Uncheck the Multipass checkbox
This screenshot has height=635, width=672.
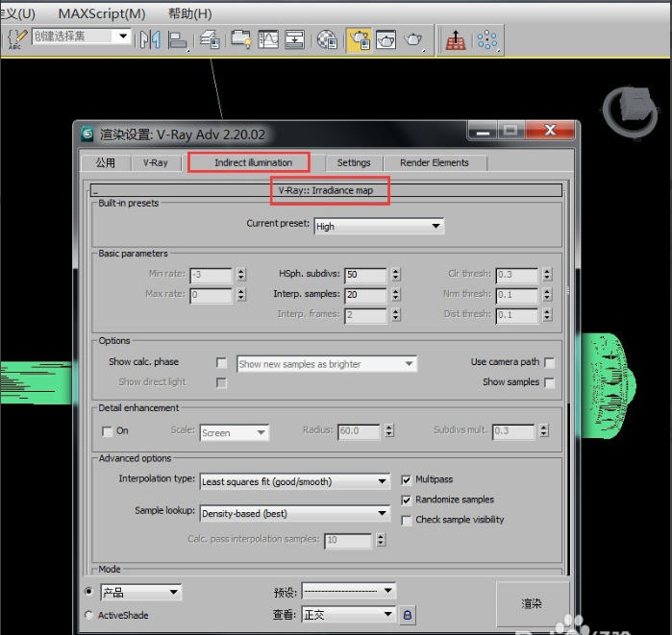pyautogui.click(x=406, y=480)
